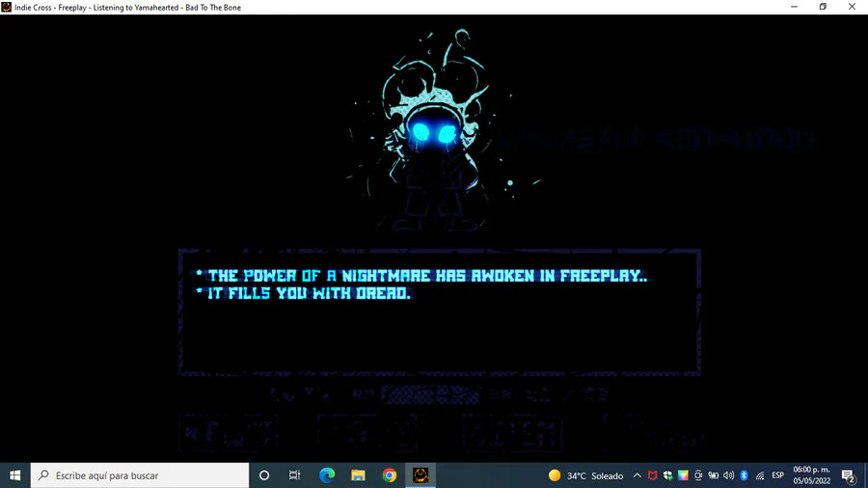Open the Windows Security tray icon
The width and height of the screenshot is (868, 488).
tap(668, 475)
